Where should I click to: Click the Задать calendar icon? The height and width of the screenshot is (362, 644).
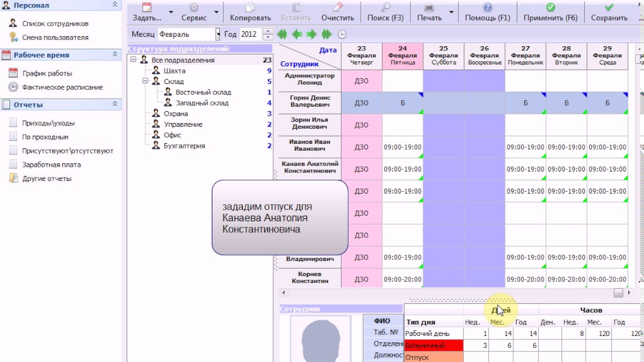tap(147, 8)
